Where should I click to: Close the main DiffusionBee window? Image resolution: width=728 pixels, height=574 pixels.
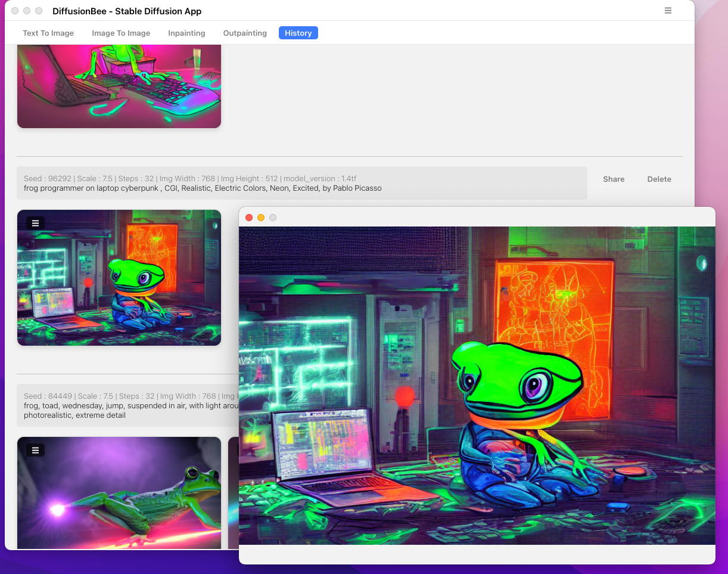click(15, 11)
